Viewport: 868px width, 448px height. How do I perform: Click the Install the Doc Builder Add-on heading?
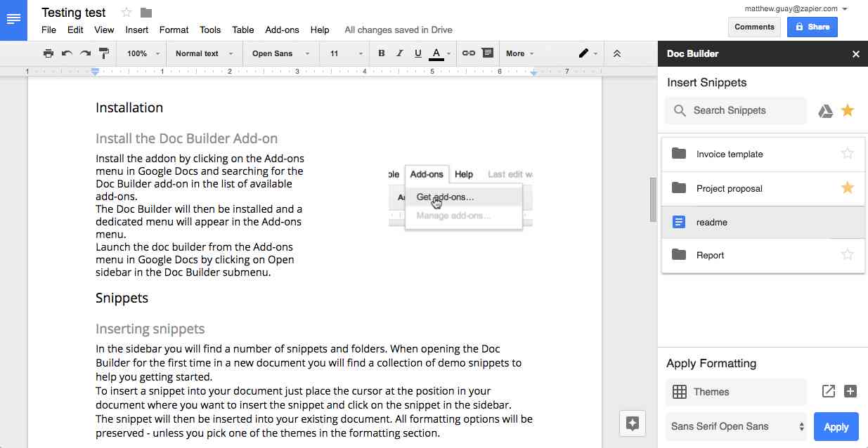(187, 138)
